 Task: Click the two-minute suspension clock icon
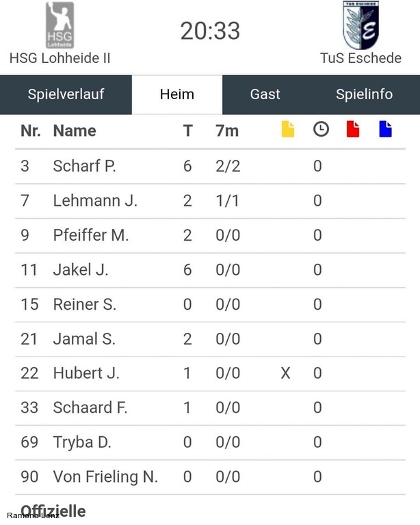click(x=321, y=129)
